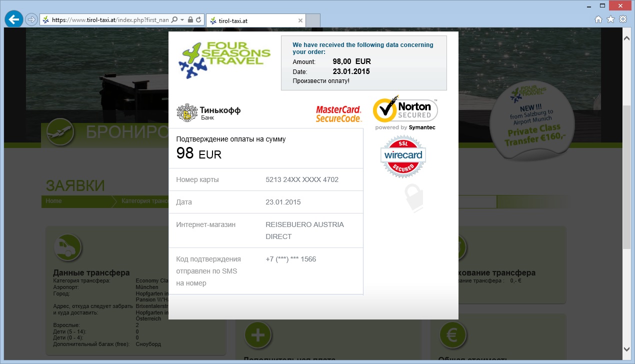Click the vertical scrollbar thumb
This screenshot has width=635, height=364.
click(626, 177)
